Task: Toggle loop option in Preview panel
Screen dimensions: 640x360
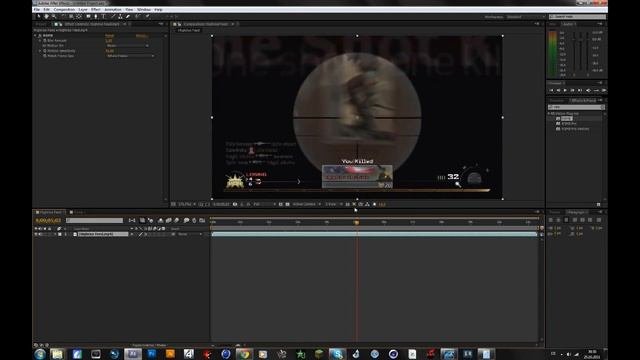Action: 596,90
